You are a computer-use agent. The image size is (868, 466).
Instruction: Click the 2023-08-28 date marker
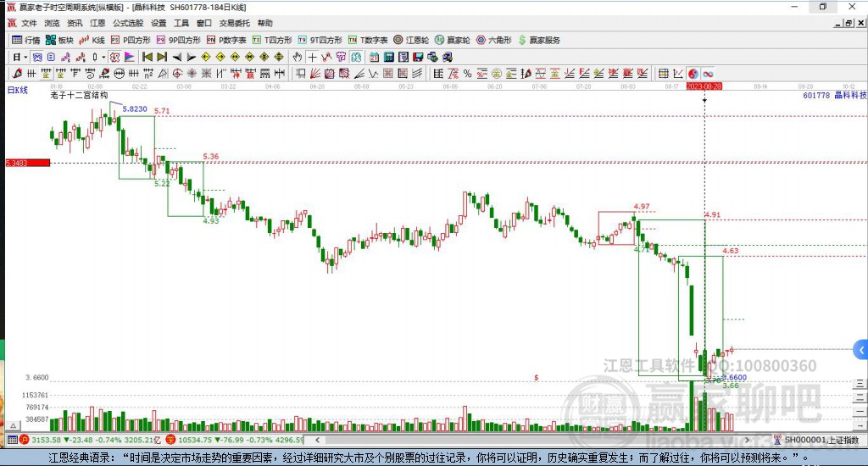704,86
